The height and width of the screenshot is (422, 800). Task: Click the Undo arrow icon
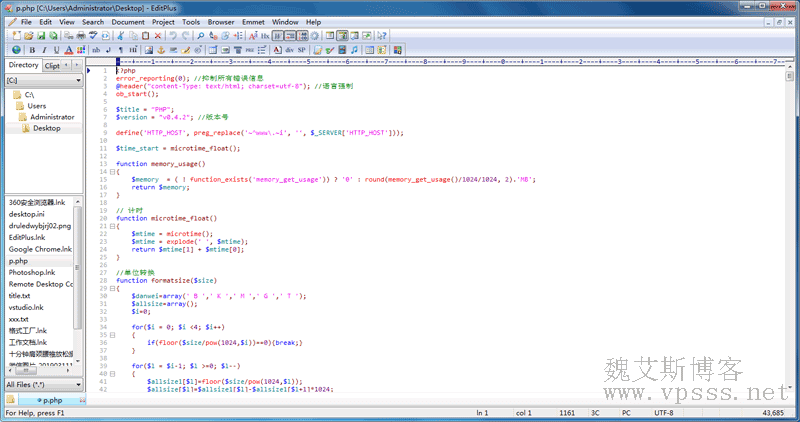coord(172,35)
